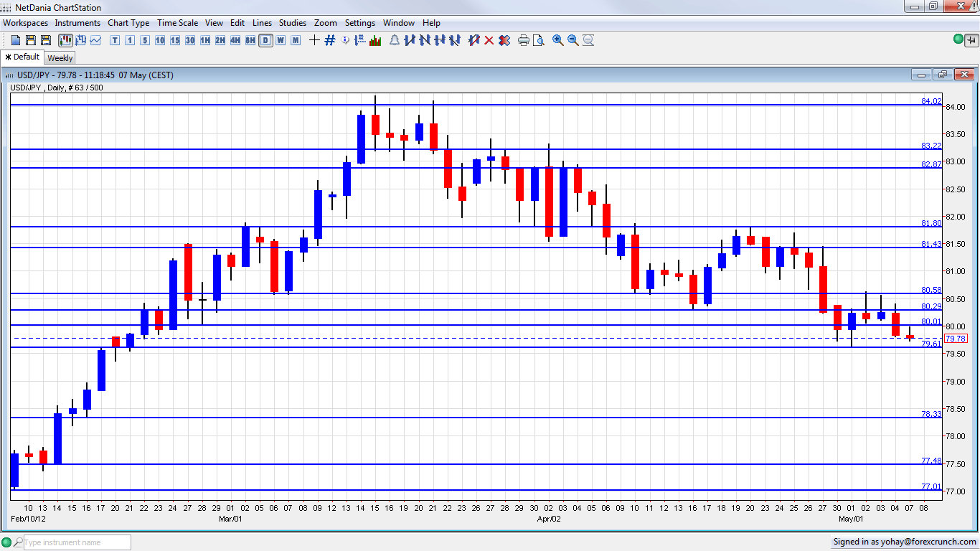Viewport: 980px width, 551px height.
Task: Click the second save disk icon
Action: click(x=46, y=40)
